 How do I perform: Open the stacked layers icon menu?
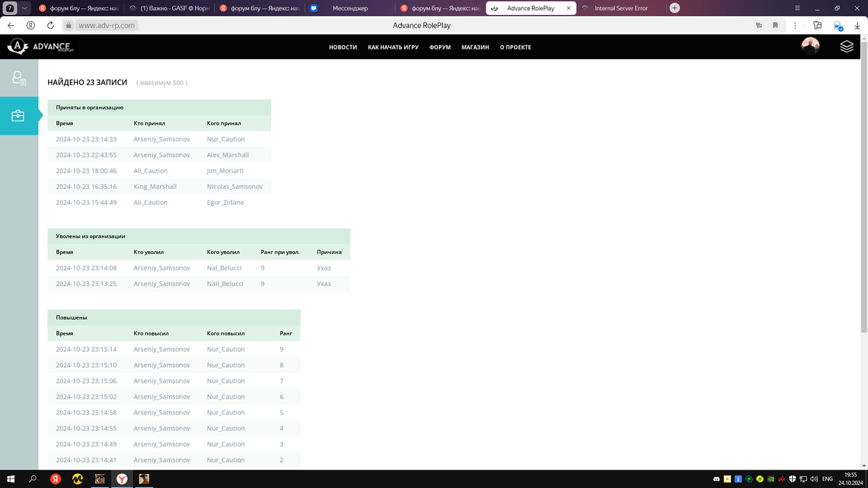[x=846, y=47]
